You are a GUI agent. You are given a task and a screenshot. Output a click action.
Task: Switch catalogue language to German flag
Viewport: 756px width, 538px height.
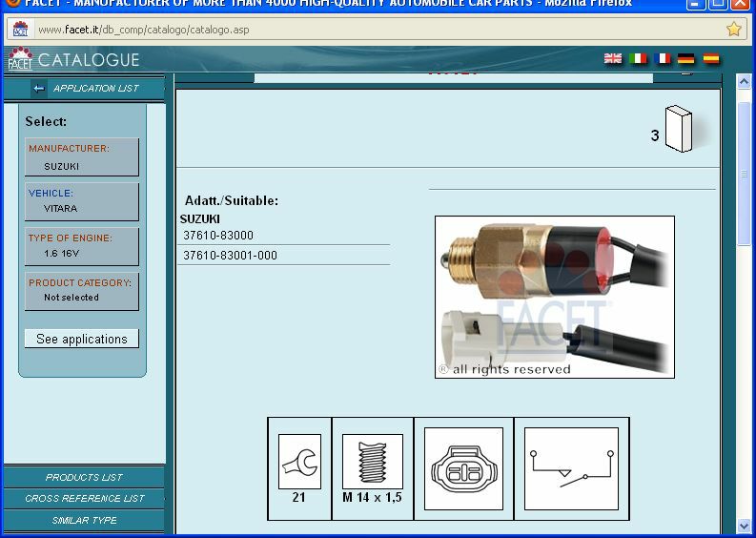pyautogui.click(x=685, y=58)
